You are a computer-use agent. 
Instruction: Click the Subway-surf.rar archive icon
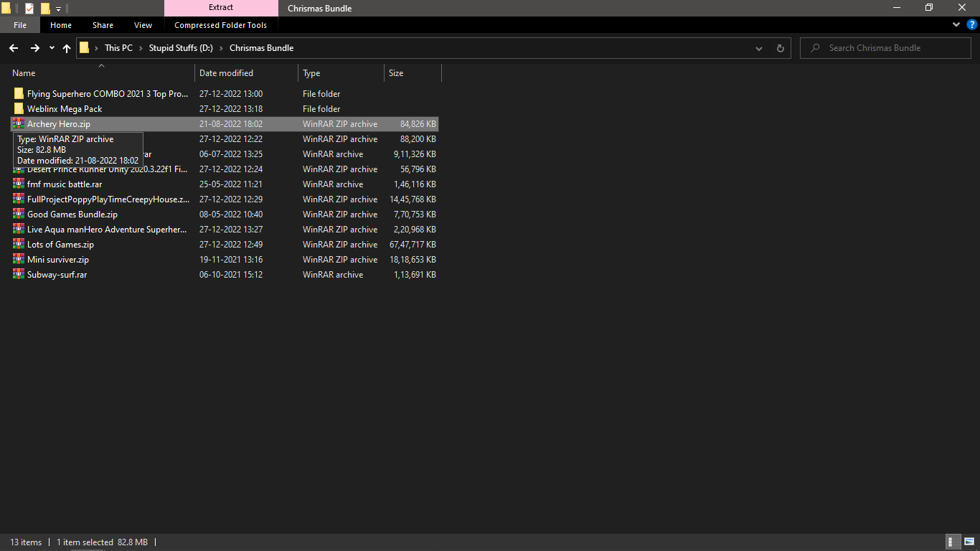pos(19,275)
